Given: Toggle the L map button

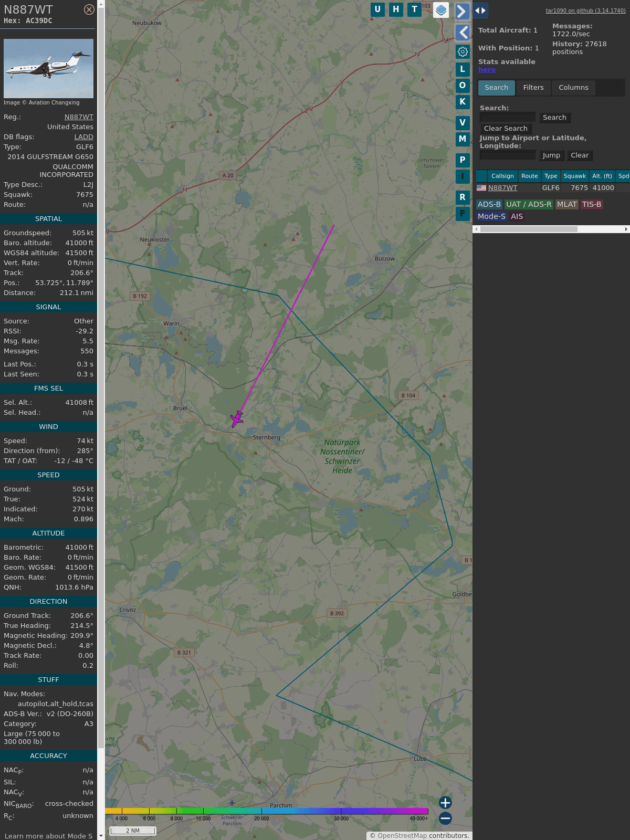Looking at the screenshot, I should click(463, 69).
